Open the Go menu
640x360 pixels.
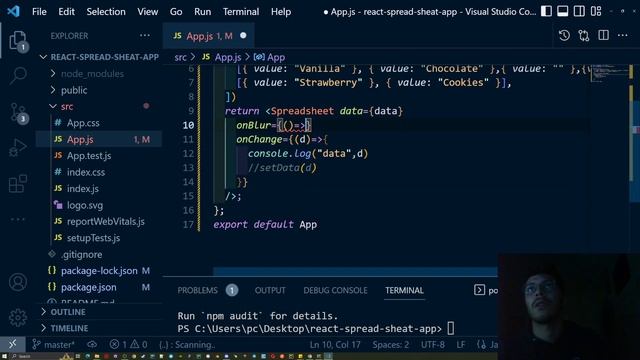pyautogui.click(x=176, y=11)
